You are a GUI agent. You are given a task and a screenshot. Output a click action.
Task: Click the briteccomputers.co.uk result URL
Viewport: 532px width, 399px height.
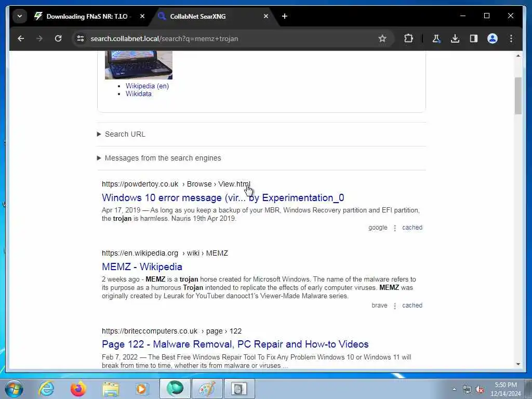click(x=171, y=331)
